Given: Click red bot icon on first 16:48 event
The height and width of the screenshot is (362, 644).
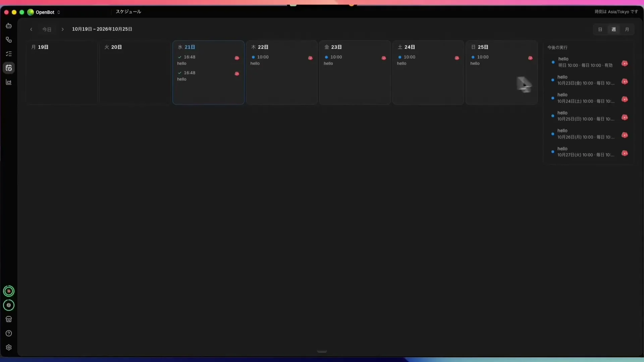Looking at the screenshot, I should pos(237,58).
